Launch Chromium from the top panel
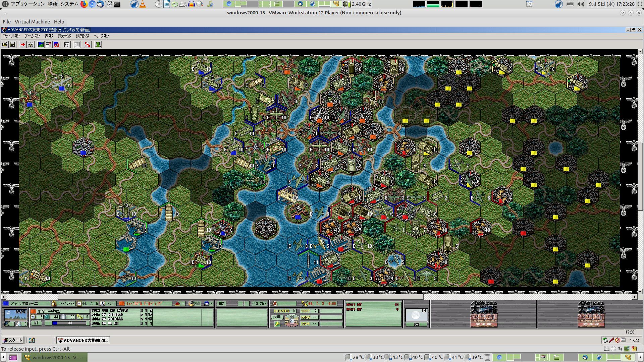Image resolution: width=644 pixels, height=362 pixels. click(92, 4)
